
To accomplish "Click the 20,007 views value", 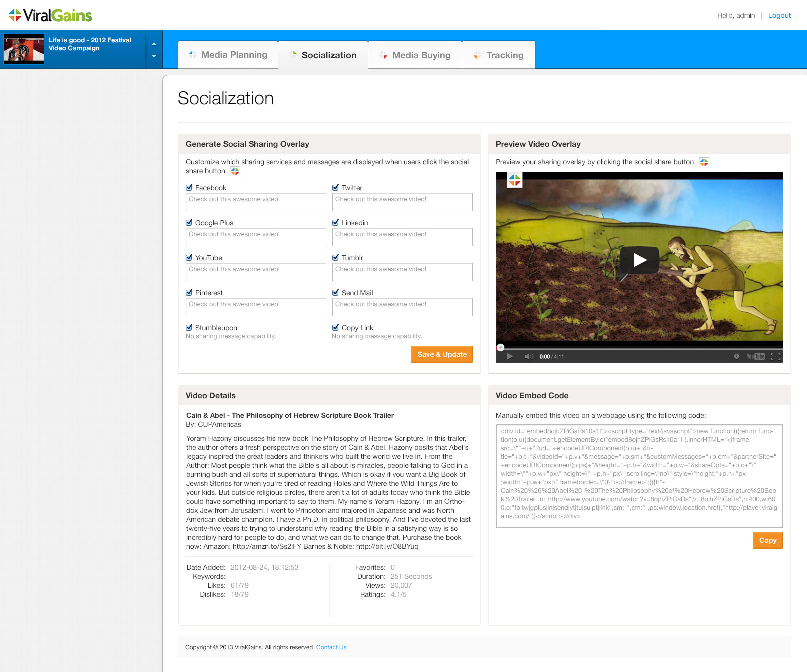I will (x=401, y=585).
